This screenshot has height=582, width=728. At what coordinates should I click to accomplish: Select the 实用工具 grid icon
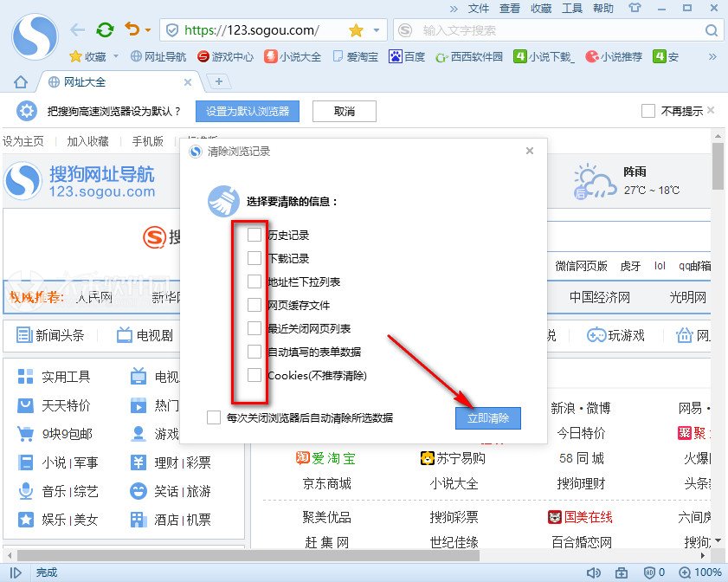pyautogui.click(x=27, y=376)
